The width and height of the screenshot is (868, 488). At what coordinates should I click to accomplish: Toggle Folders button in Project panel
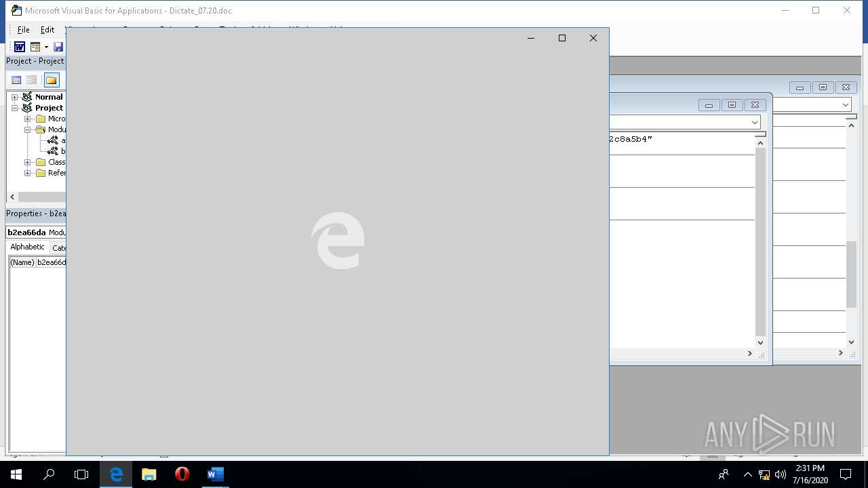point(52,80)
